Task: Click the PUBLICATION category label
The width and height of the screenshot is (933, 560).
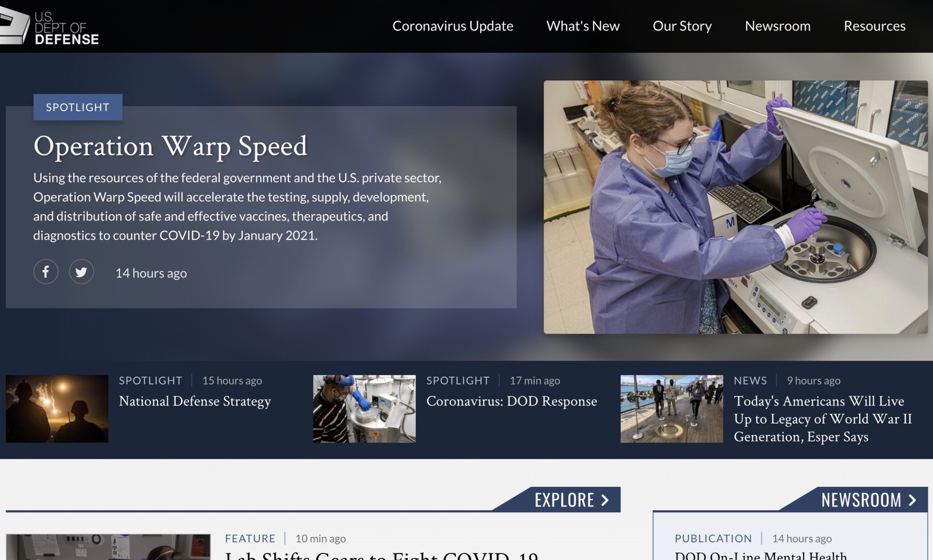Action: (x=713, y=539)
